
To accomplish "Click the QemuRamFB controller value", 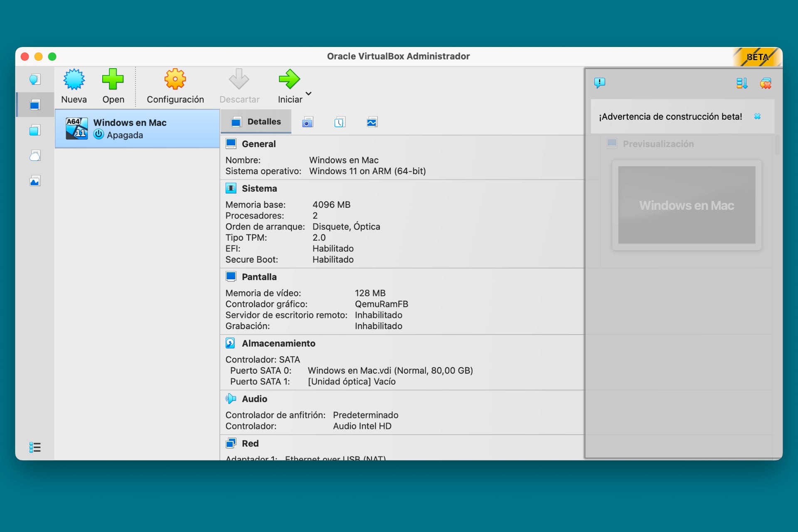I will pos(381,304).
